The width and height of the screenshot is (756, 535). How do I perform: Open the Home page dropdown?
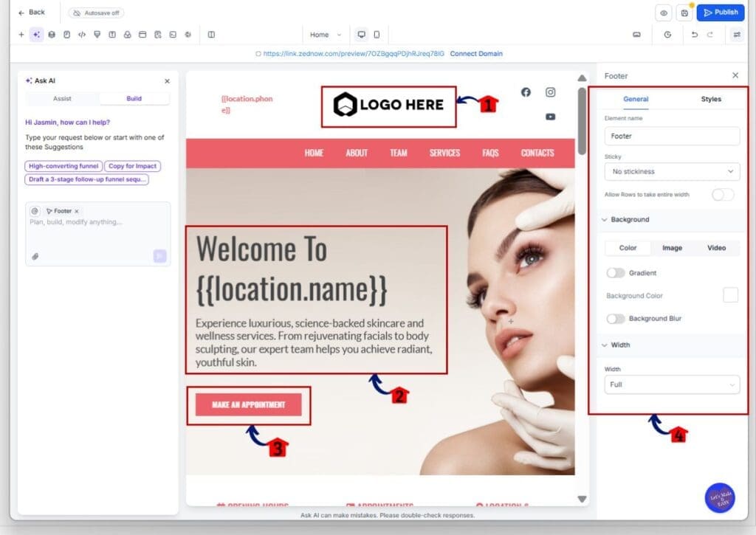[x=326, y=35]
